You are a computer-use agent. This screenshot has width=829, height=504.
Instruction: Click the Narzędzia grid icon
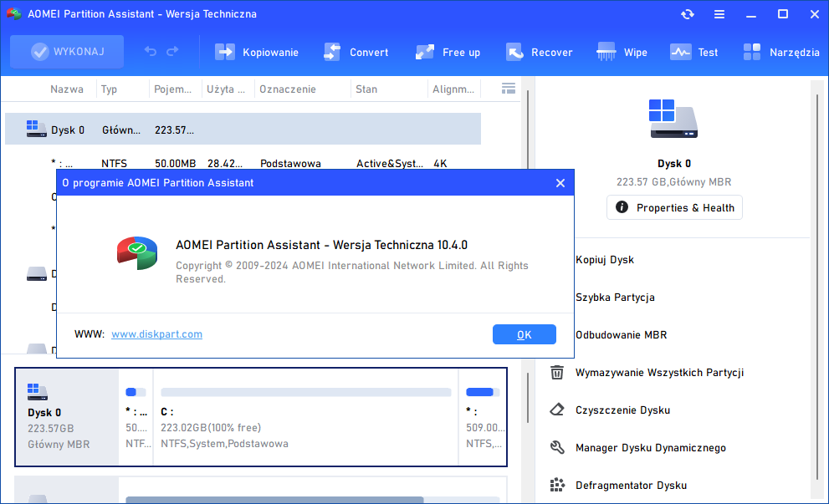(752, 52)
